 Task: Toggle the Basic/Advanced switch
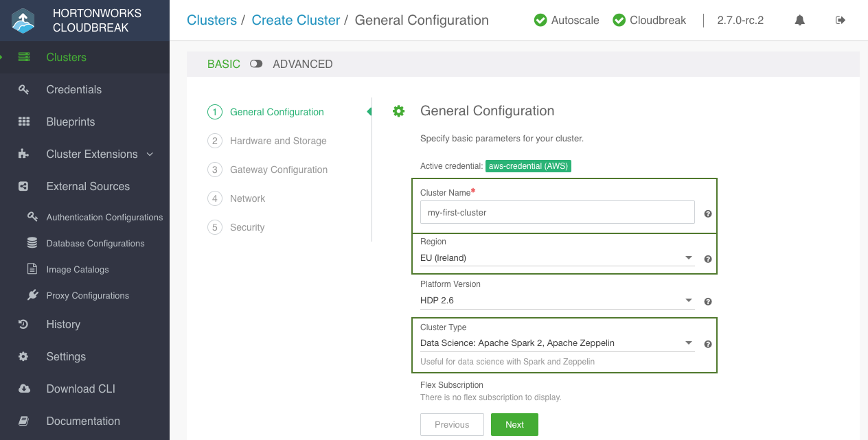click(256, 64)
